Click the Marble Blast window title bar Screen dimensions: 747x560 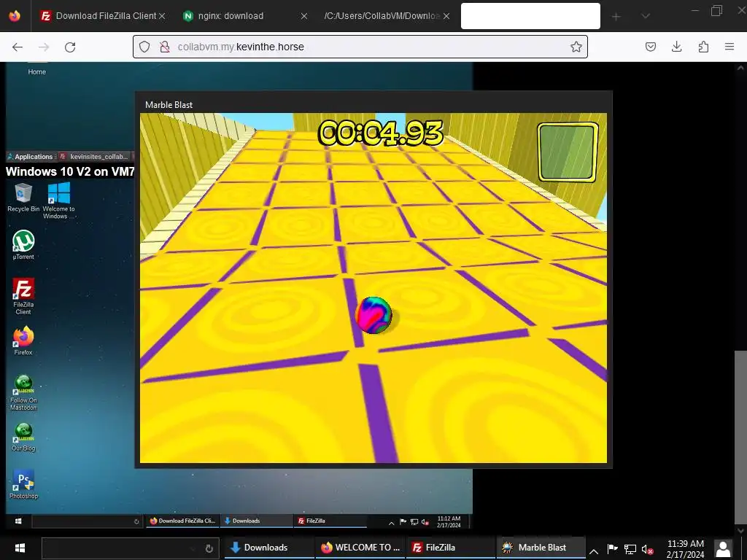pyautogui.click(x=373, y=104)
